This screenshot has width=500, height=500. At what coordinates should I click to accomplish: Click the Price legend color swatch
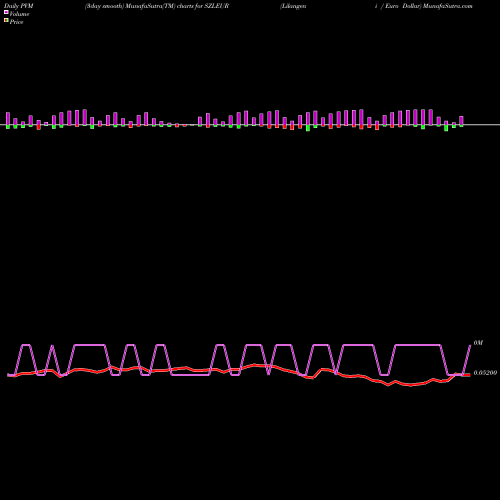click(6, 21)
